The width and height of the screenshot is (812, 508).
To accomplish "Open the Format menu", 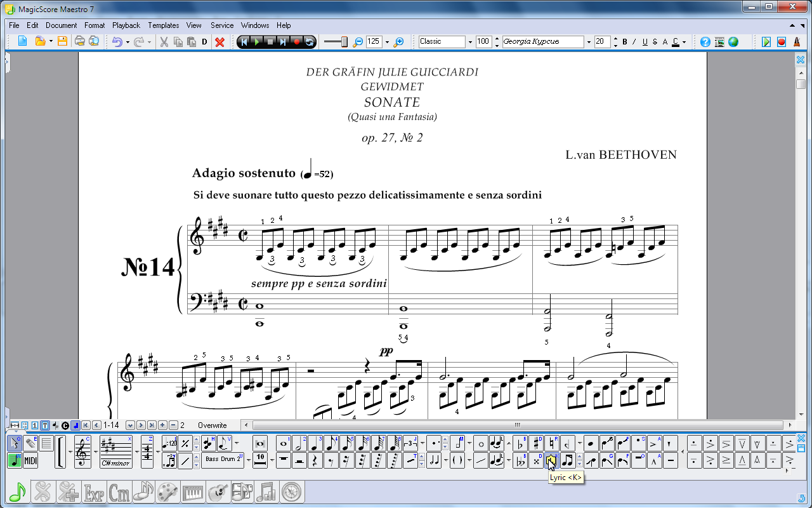I will point(95,25).
